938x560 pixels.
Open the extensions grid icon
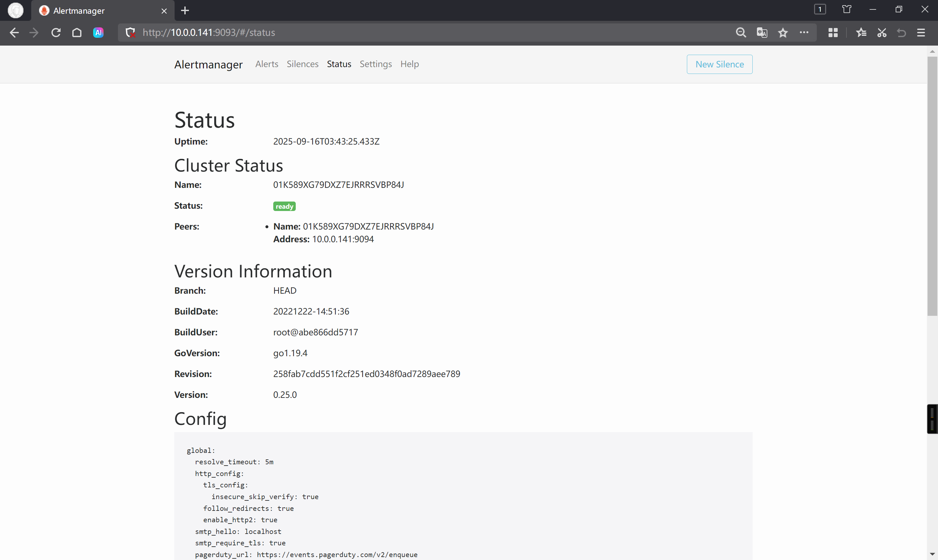[x=833, y=33]
